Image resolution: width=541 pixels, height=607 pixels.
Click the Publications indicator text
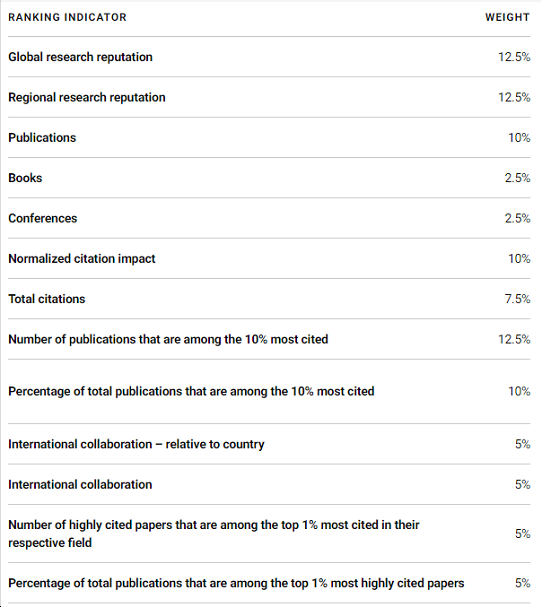(42, 137)
